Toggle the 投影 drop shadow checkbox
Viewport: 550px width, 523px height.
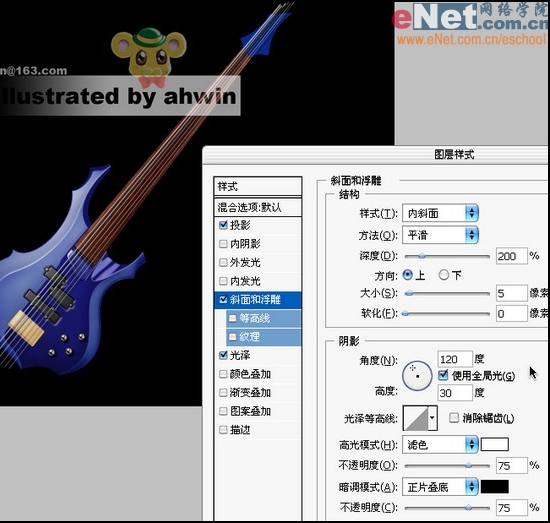point(223,225)
